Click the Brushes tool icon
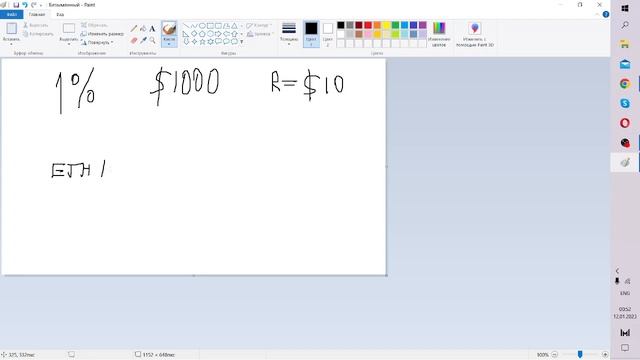Screen dimensions: 640x360 [x=169, y=29]
